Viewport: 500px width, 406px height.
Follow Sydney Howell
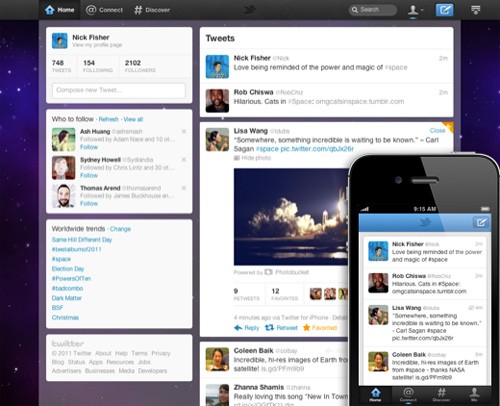coord(89,175)
